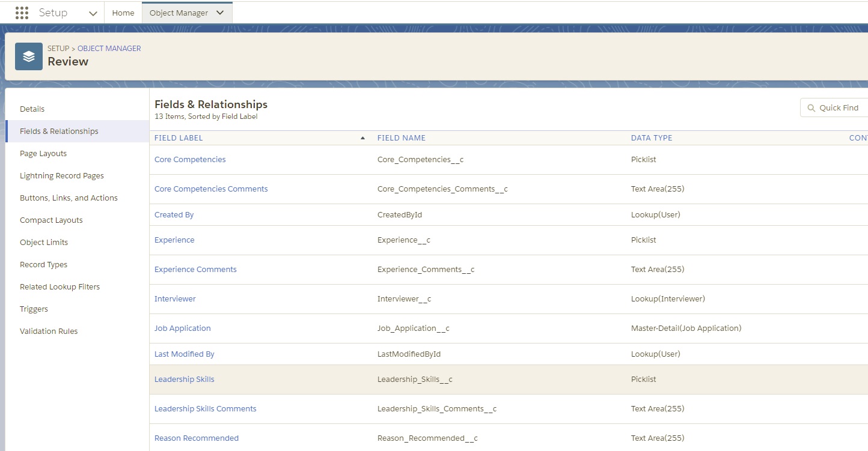
Task: Expand the Setup dropdown chevron
Action: point(93,13)
